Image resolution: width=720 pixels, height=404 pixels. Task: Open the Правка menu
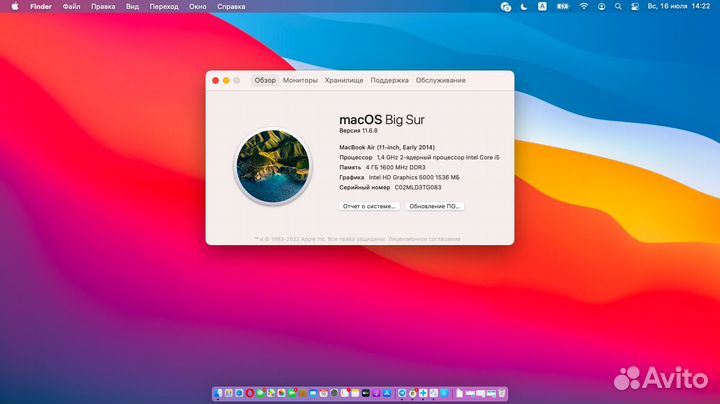[x=103, y=6]
